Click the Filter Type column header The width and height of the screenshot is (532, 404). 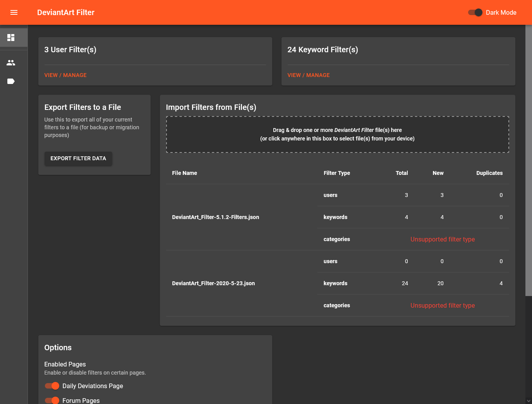(337, 173)
